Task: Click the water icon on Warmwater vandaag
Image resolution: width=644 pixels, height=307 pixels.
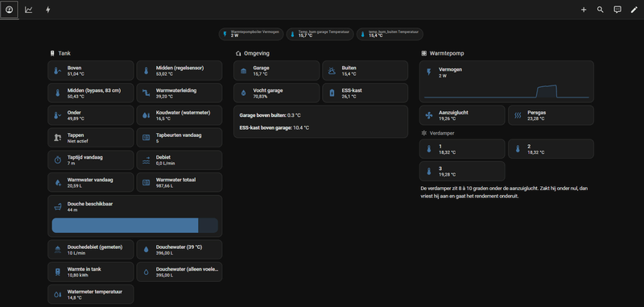Action: (x=57, y=182)
